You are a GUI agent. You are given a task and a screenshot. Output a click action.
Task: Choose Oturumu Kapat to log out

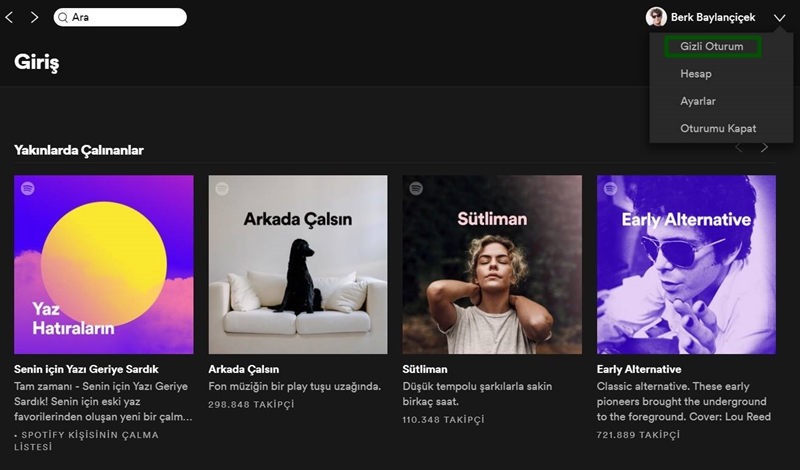(718, 129)
